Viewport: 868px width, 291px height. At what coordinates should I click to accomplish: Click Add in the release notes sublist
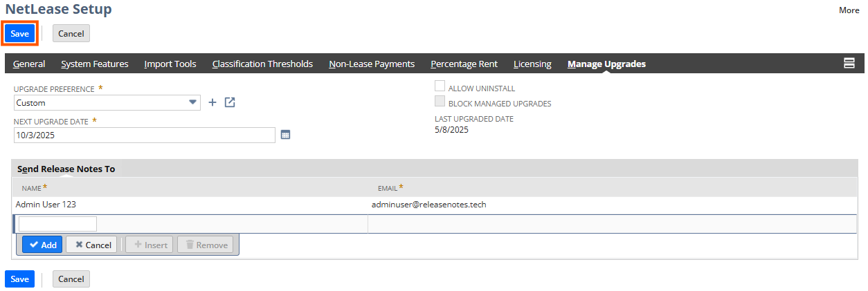(42, 245)
